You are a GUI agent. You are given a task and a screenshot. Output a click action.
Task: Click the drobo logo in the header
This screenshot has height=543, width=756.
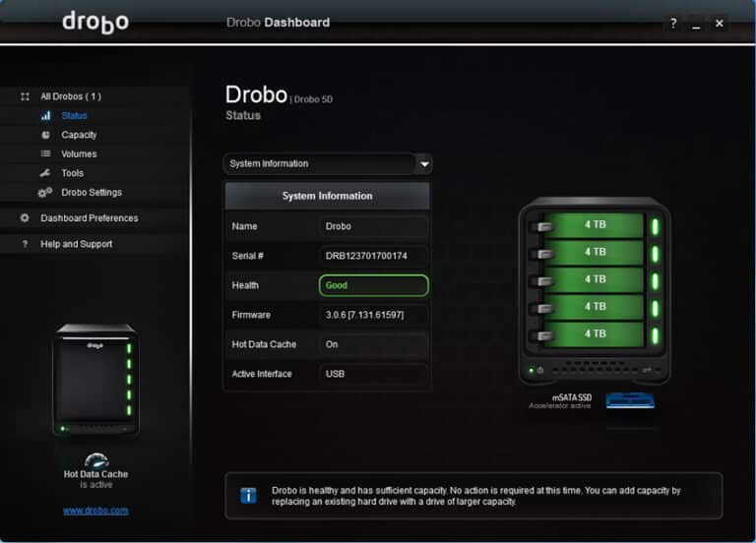[x=95, y=23]
